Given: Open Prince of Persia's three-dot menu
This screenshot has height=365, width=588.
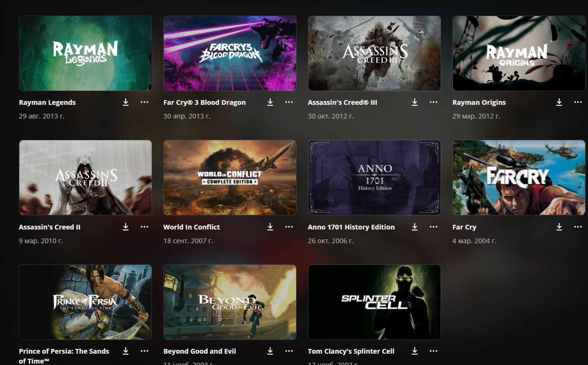Looking at the screenshot, I should (x=145, y=351).
